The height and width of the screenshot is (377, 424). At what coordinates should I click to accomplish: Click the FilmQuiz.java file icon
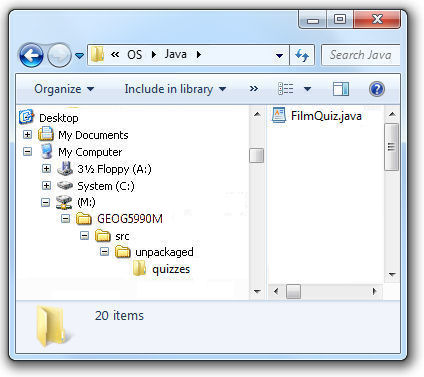278,115
